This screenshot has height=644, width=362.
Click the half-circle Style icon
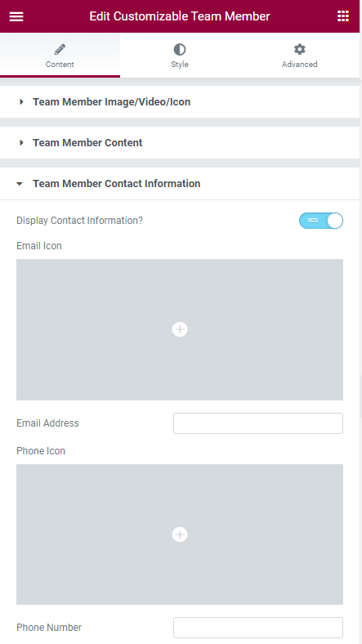(180, 50)
